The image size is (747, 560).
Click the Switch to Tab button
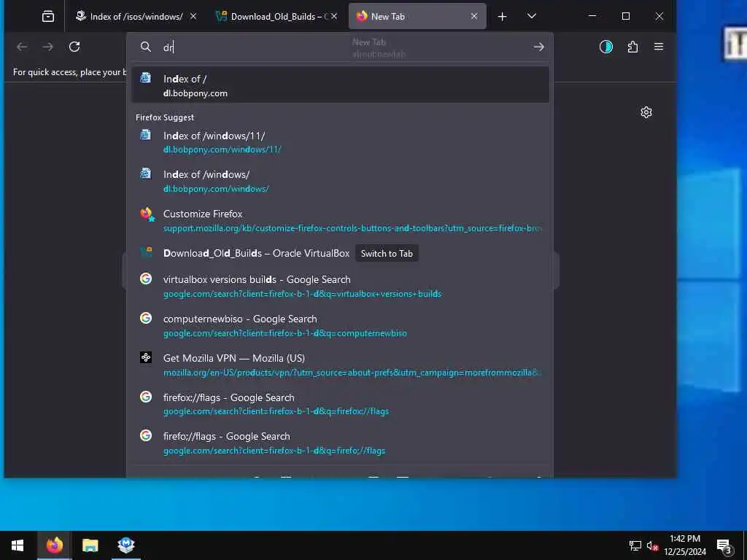[x=387, y=253]
